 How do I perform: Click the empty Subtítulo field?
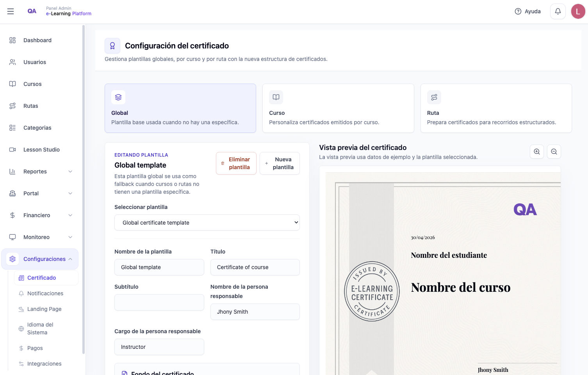(159, 302)
